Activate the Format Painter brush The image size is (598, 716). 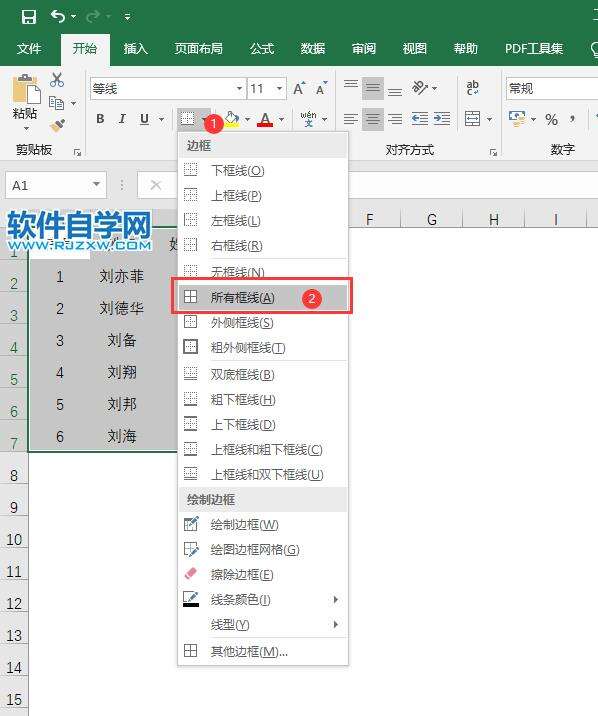[x=58, y=125]
